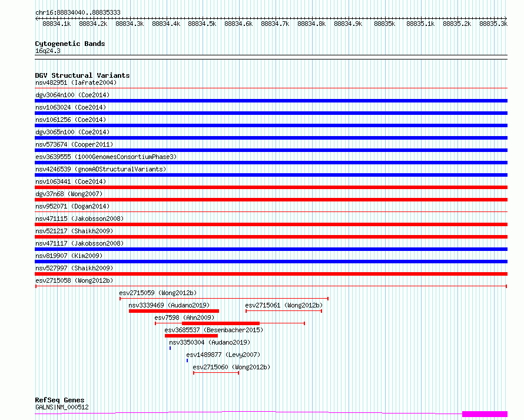Select the thick red segment of esv7598

[221, 323]
